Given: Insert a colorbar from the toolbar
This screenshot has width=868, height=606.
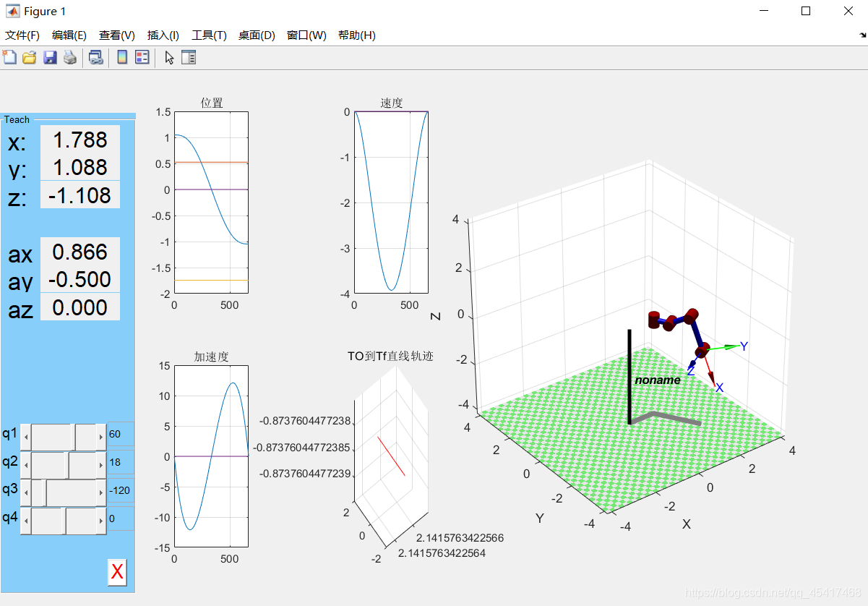Looking at the screenshot, I should coord(122,58).
